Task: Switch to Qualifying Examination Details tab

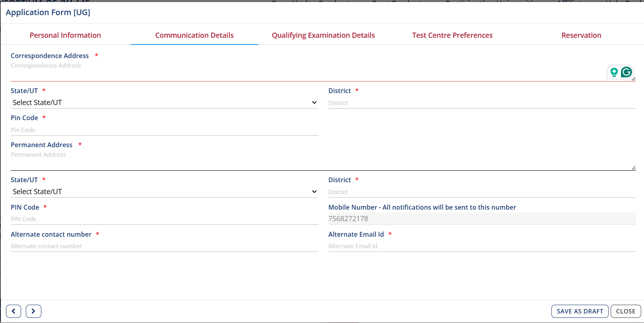Action: (x=323, y=35)
